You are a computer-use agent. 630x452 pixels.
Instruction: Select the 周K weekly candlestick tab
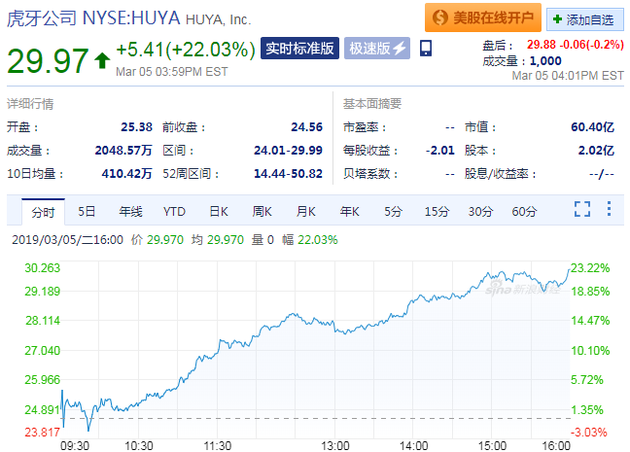click(262, 211)
